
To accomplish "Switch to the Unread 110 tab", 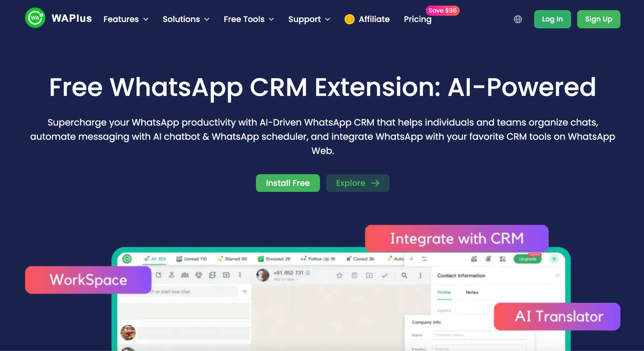I will (192, 259).
